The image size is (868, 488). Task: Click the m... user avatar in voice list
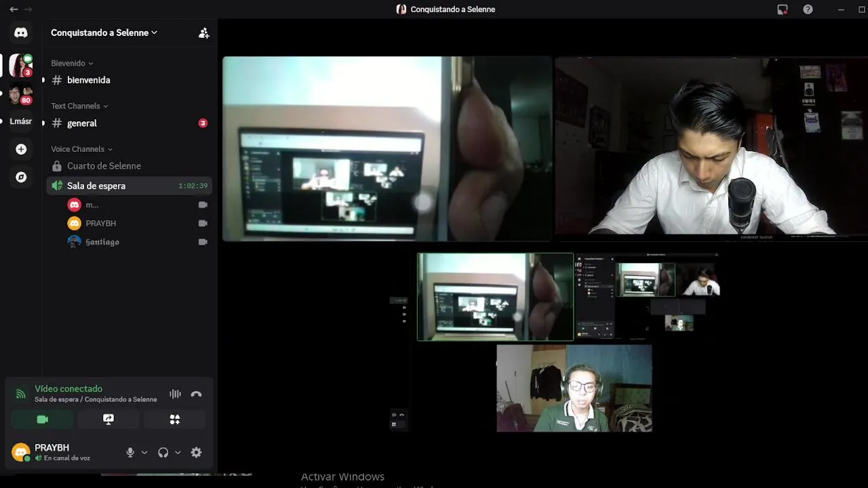click(75, 205)
